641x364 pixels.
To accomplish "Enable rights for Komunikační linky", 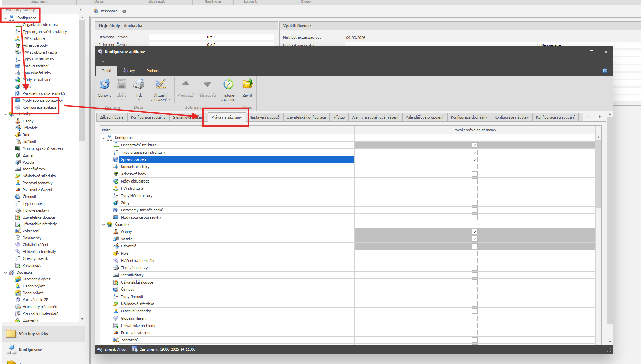I will (475, 167).
